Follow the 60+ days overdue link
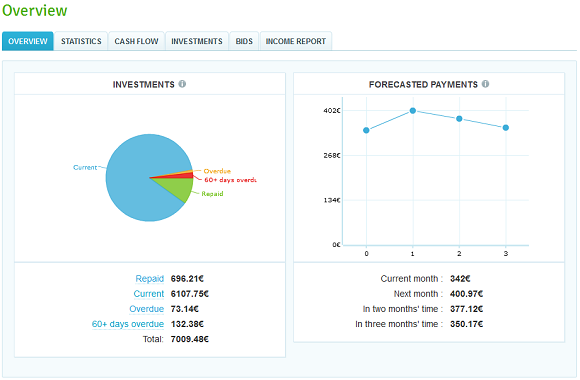 [128, 324]
